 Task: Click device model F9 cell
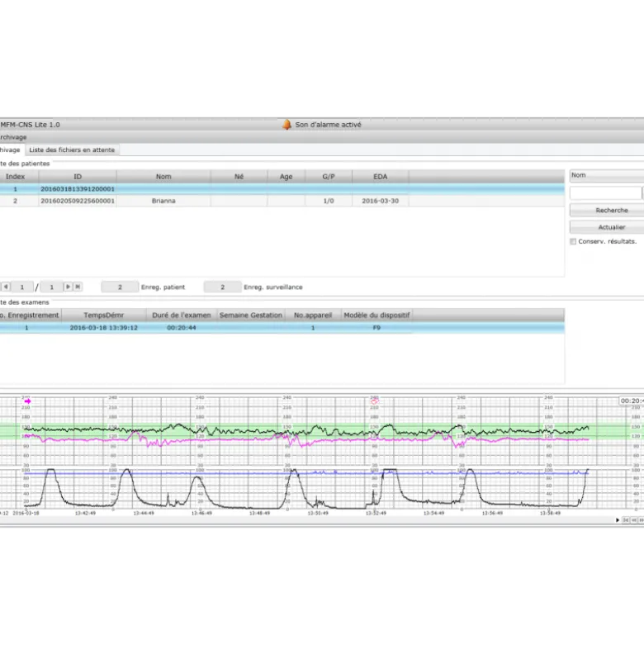tap(376, 328)
